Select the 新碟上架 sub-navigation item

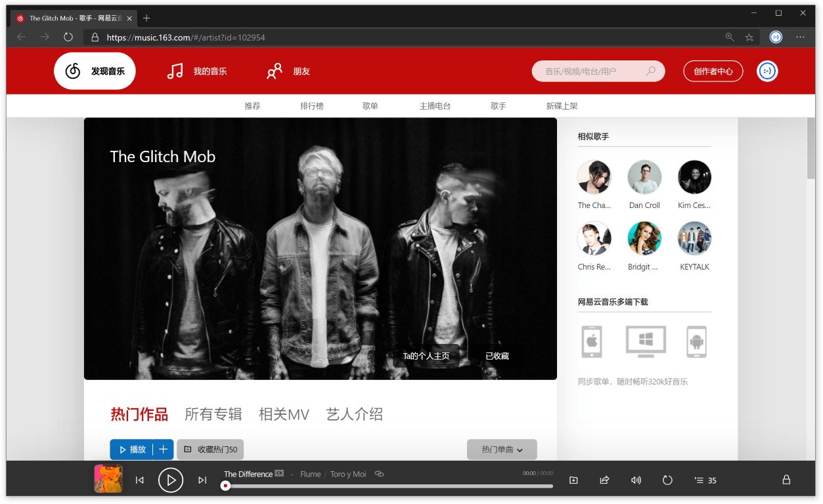point(562,106)
